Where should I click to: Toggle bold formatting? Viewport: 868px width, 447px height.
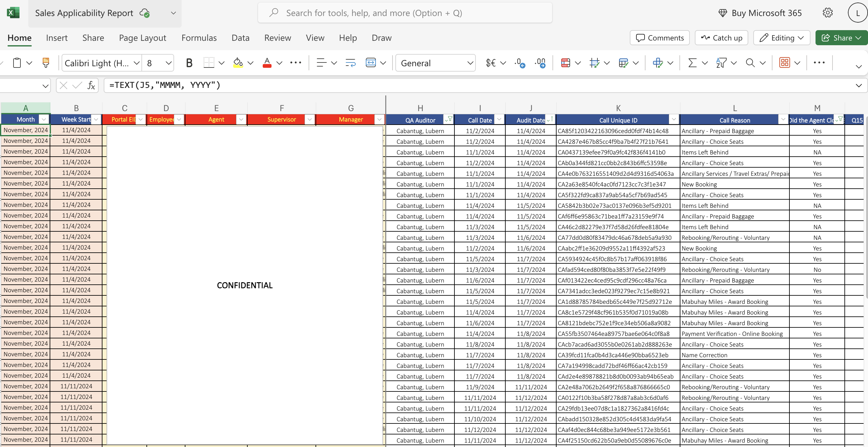(x=189, y=63)
